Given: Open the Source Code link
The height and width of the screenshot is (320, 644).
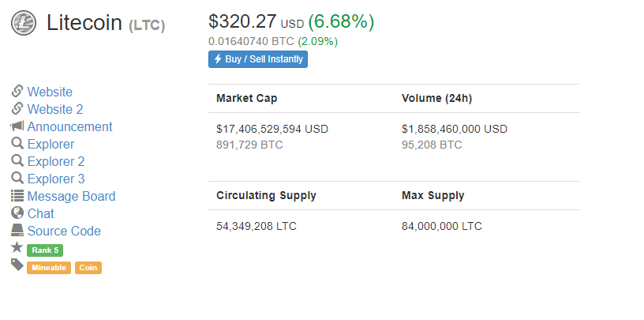Looking at the screenshot, I should tap(64, 231).
